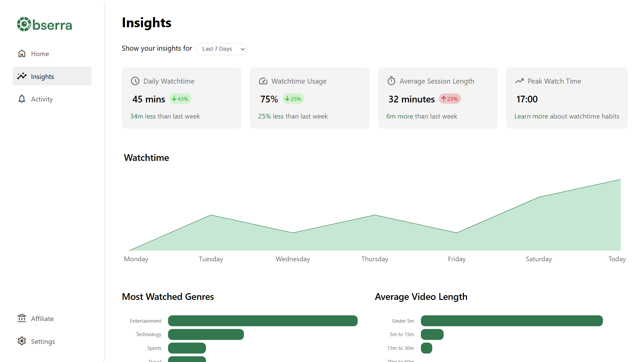The image size is (644, 362).
Task: Go to Home in sidebar
Action: click(52, 54)
